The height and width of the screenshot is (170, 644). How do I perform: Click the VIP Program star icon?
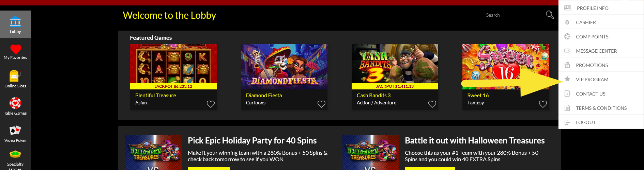point(567,79)
